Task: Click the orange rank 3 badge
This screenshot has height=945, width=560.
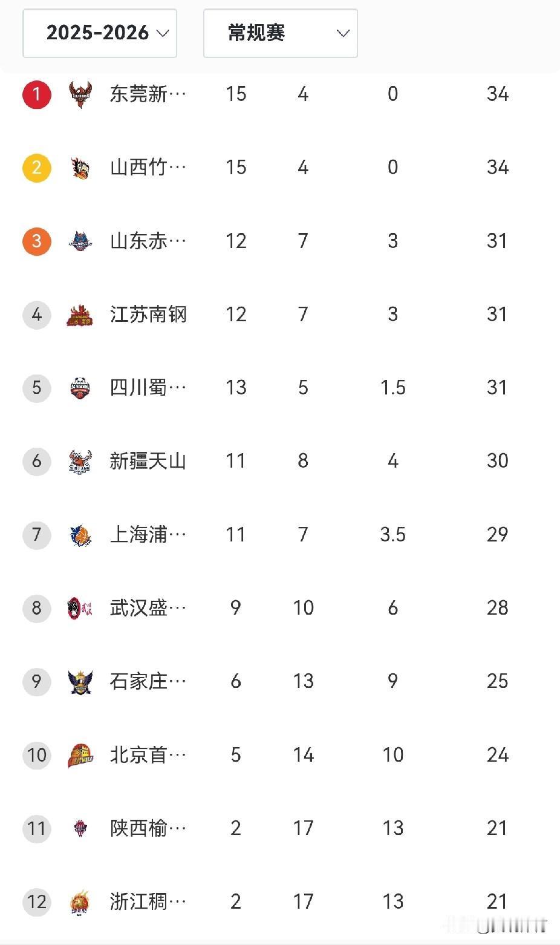Action: click(37, 241)
